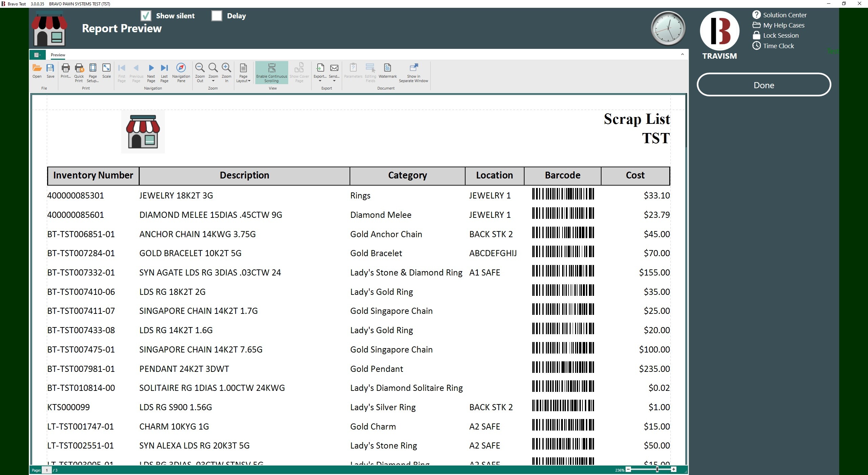Open Page Setup options

tap(93, 73)
